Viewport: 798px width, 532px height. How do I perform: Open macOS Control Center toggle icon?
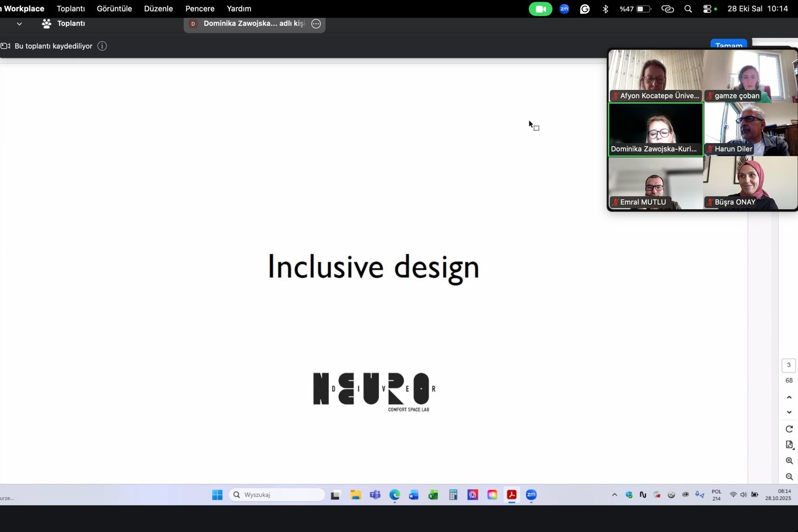[708, 9]
